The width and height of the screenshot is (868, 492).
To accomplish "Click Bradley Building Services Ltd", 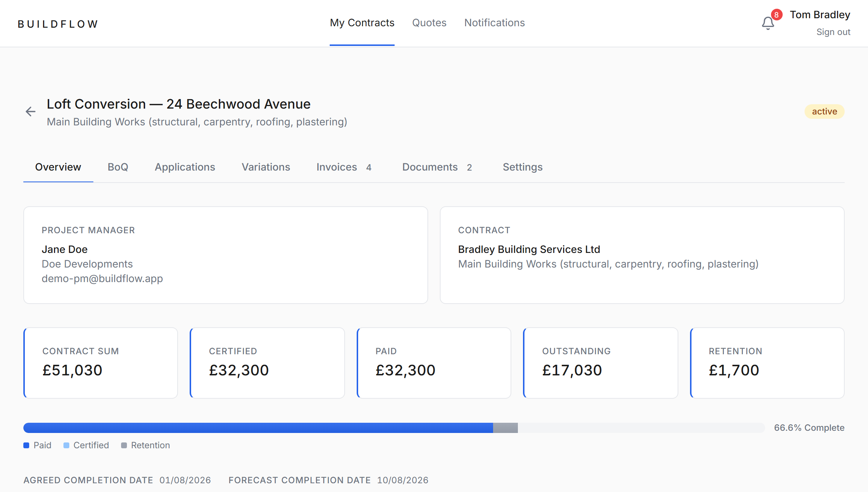I will click(529, 249).
